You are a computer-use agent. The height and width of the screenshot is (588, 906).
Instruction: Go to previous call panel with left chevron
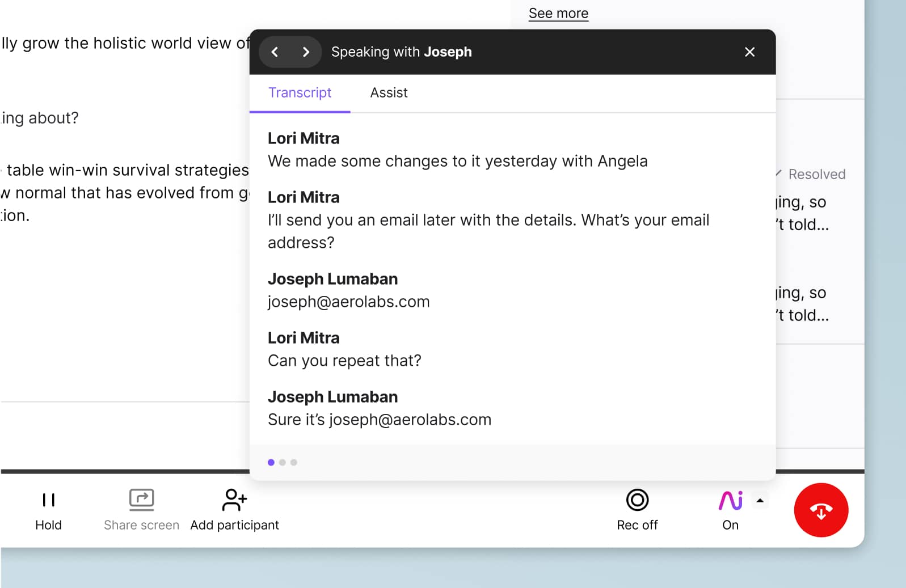(x=275, y=52)
